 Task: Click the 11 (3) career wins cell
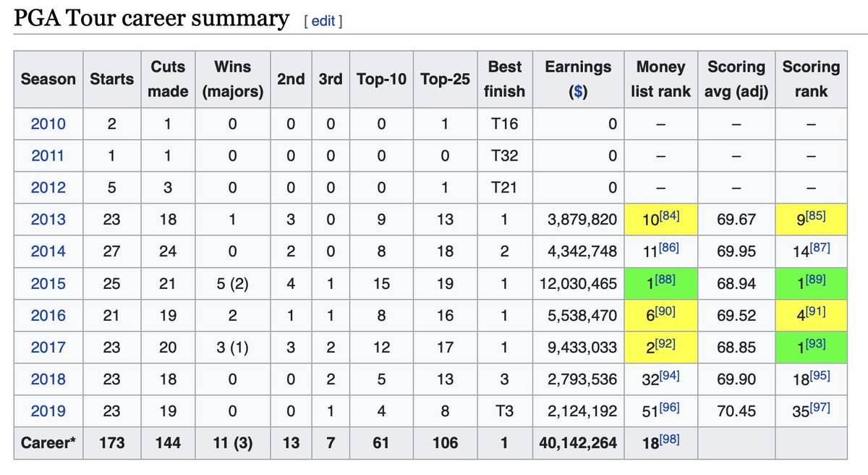pos(233,442)
